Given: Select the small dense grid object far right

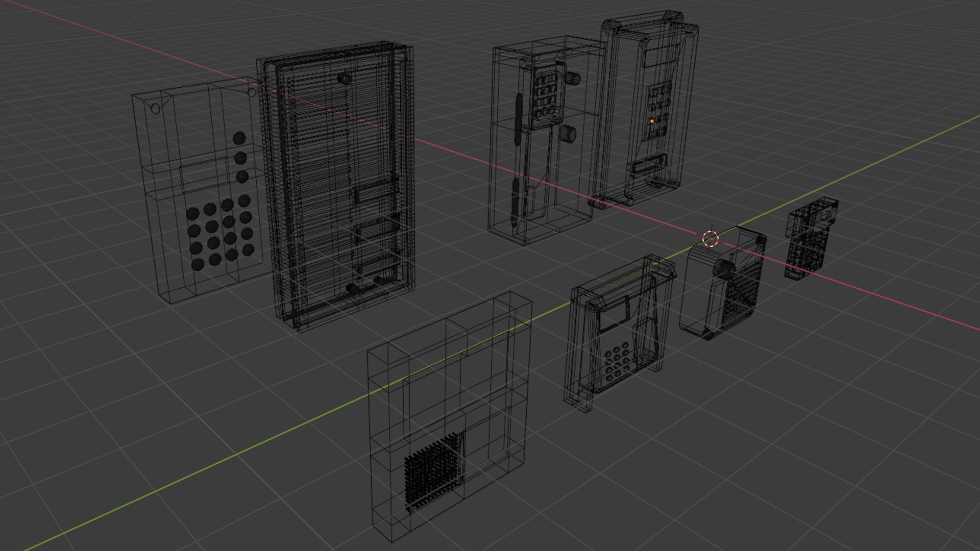Looking at the screenshot, I should point(809,237).
